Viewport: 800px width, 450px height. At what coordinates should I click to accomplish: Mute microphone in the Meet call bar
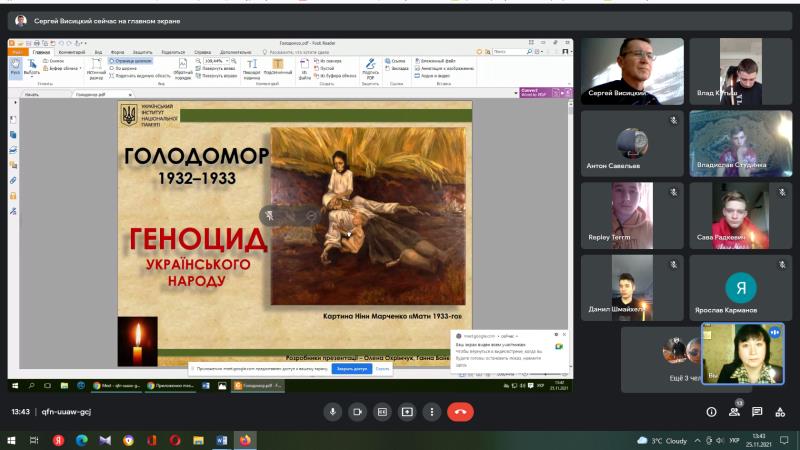click(x=331, y=411)
